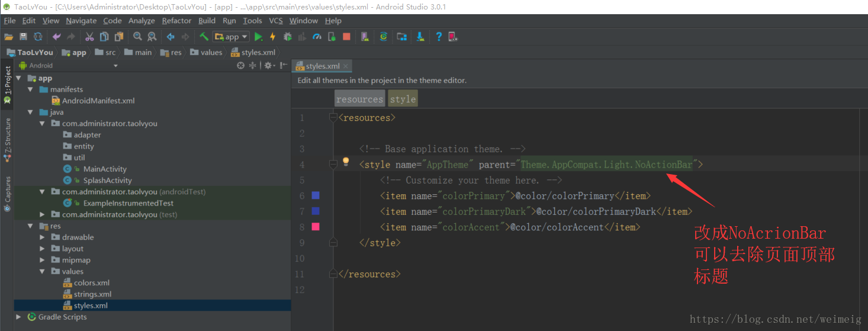This screenshot has height=331, width=868.
Task: Open the Analyze menu
Action: click(142, 21)
